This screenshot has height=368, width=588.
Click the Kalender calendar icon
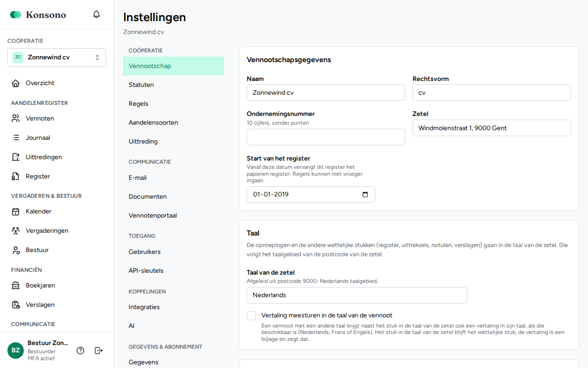[16, 212]
